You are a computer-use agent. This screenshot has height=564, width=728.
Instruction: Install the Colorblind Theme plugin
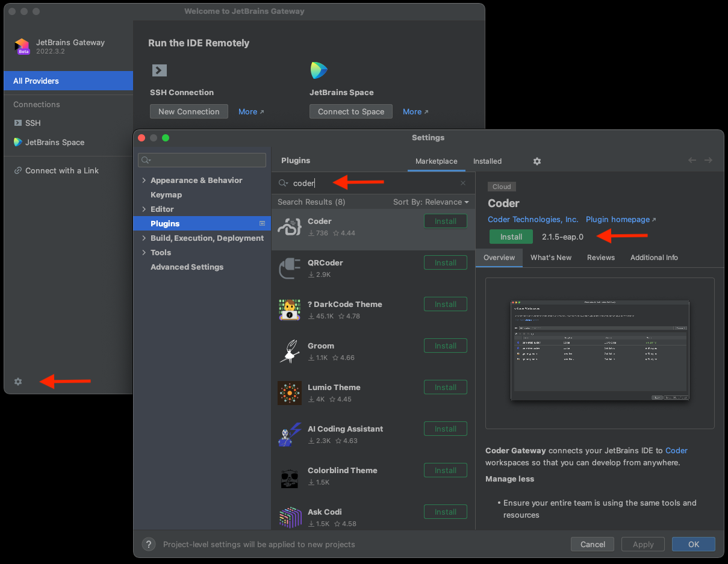446,470
